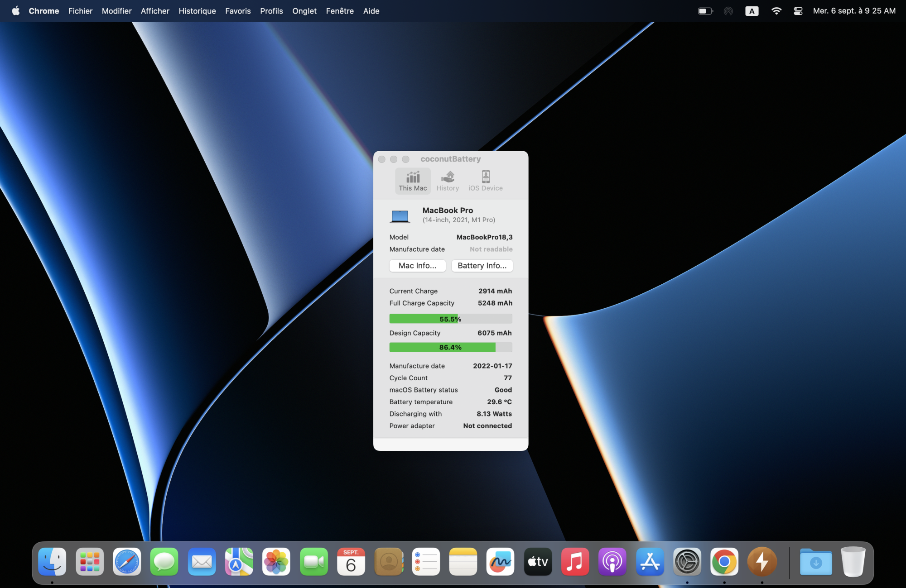Open Podcasts from the Dock
906x588 pixels.
(x=612, y=562)
